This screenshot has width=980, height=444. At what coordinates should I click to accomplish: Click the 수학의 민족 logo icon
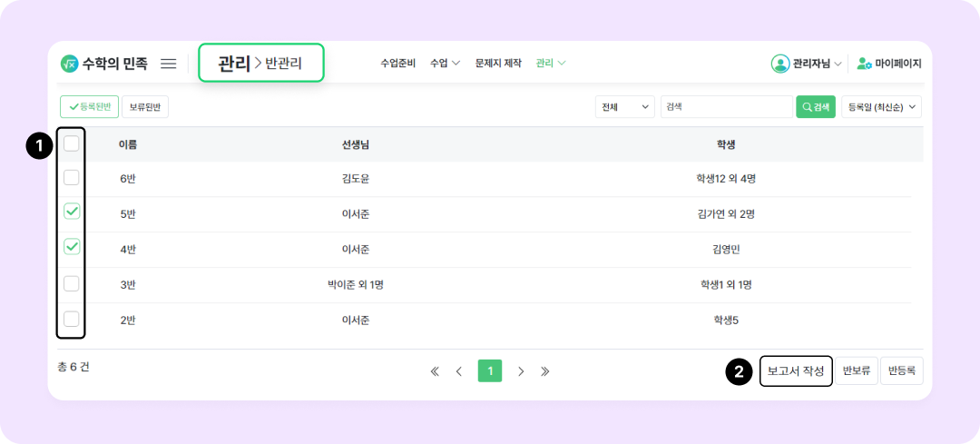(69, 64)
